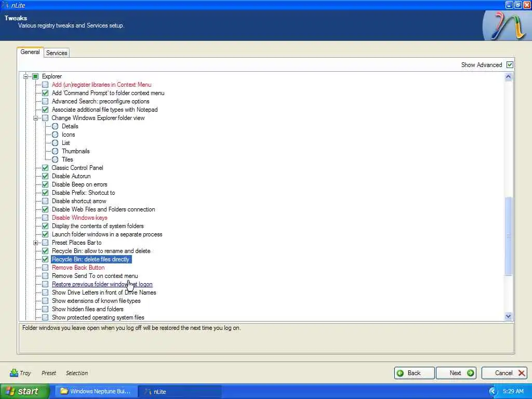Expand the Preset Places Bar to node
Screen dimensions: 532x399
click(x=35, y=243)
